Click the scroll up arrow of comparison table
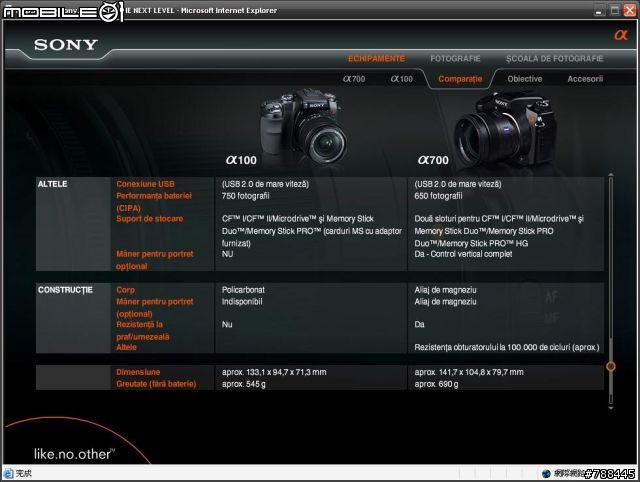This screenshot has height=482, width=640. 611,175
